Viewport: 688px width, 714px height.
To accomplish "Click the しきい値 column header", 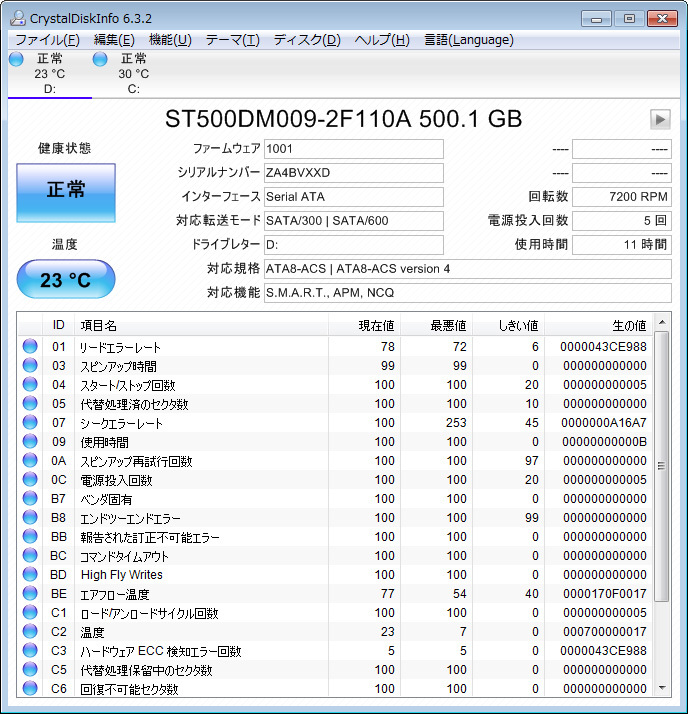I will tap(508, 325).
